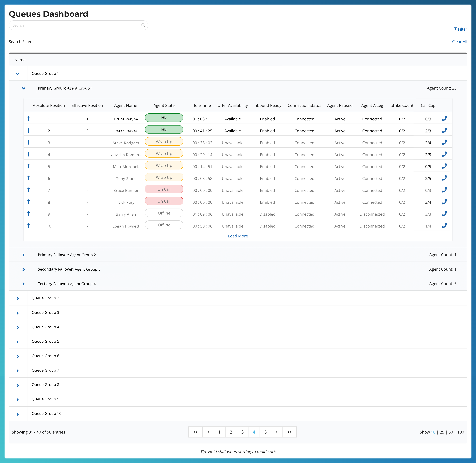The image size is (476, 463).
Task: Click phone icon for Peter Parker
Action: point(444,130)
